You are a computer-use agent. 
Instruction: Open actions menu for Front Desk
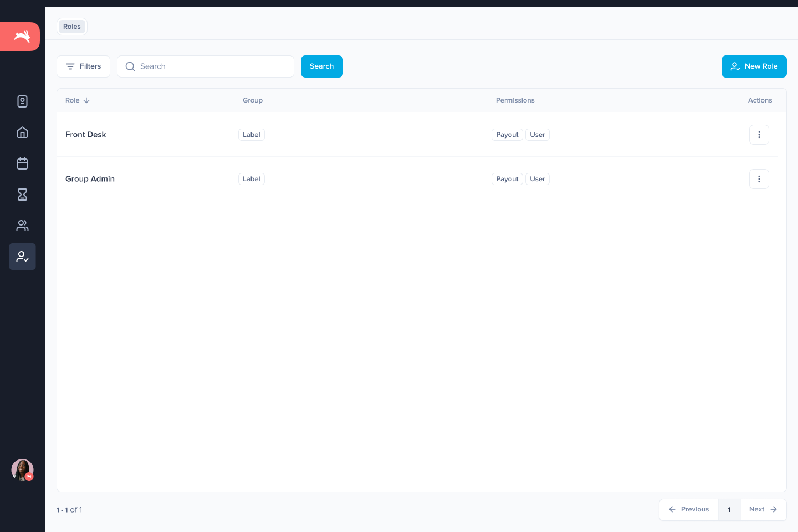[759, 135]
